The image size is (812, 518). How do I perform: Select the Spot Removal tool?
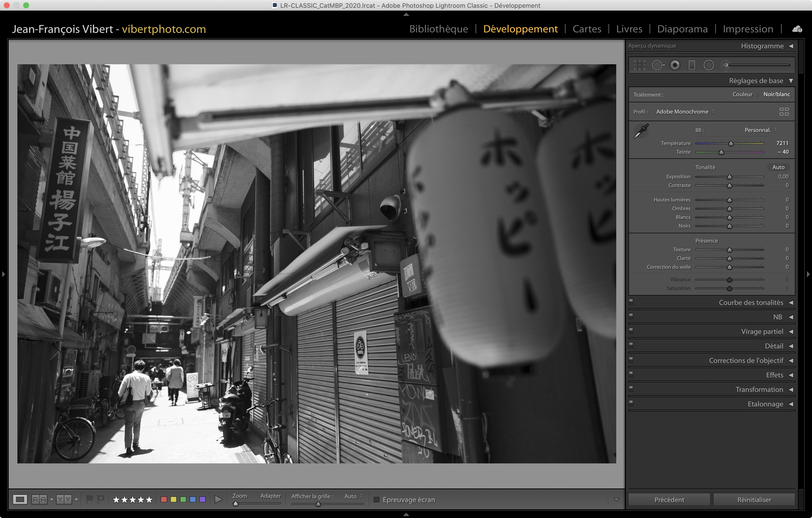[x=658, y=65]
